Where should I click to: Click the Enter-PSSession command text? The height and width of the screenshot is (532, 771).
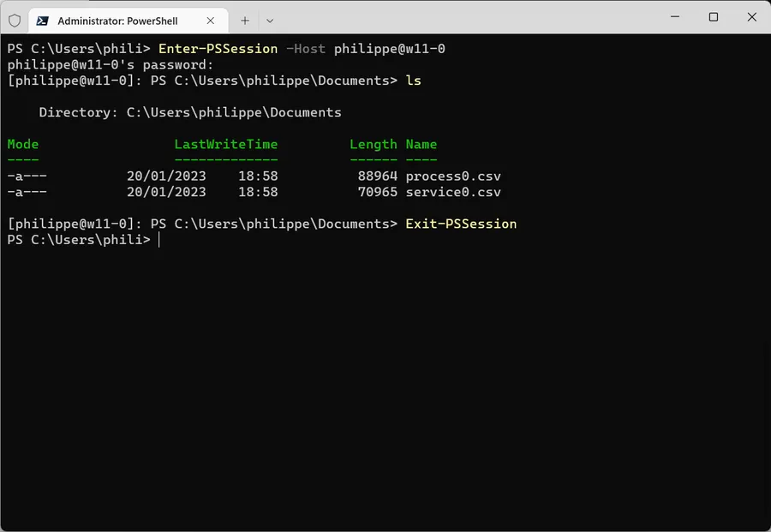218,49
